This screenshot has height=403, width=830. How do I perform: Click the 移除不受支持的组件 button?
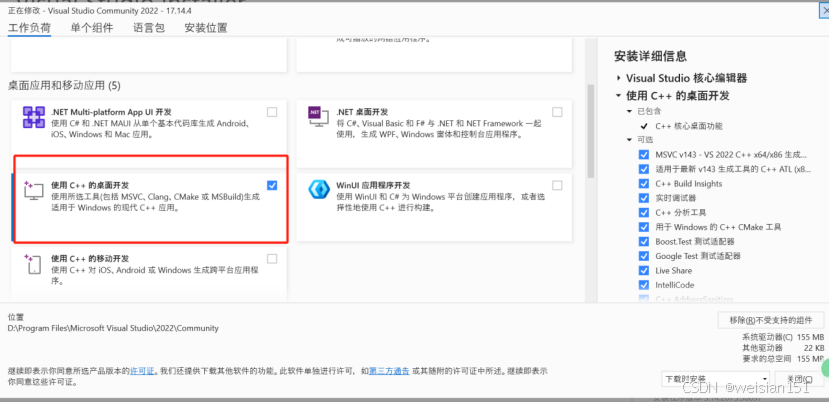[x=771, y=320]
